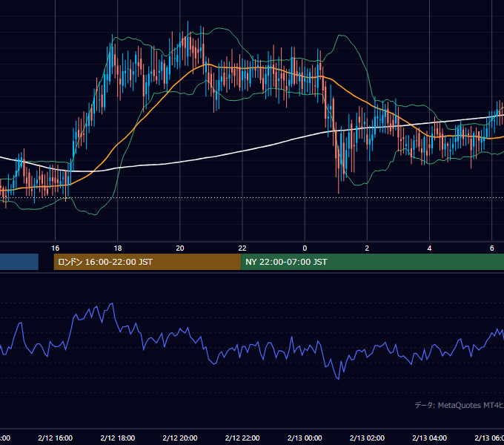Click the 20 hour label on price chart axis
This screenshot has width=504, height=445.
click(x=180, y=248)
